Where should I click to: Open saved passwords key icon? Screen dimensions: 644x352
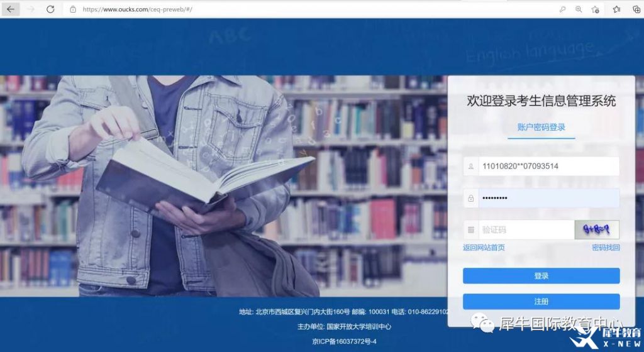[x=562, y=9]
